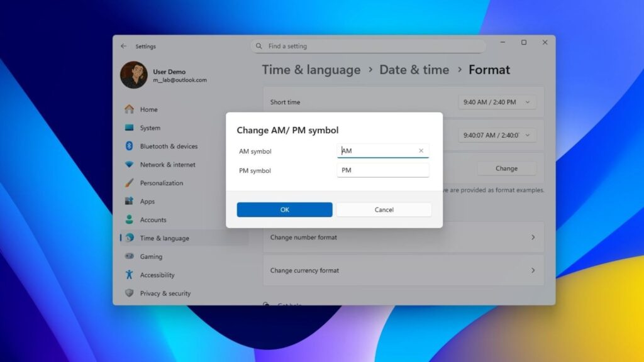Click the System monitor icon

coord(130,128)
